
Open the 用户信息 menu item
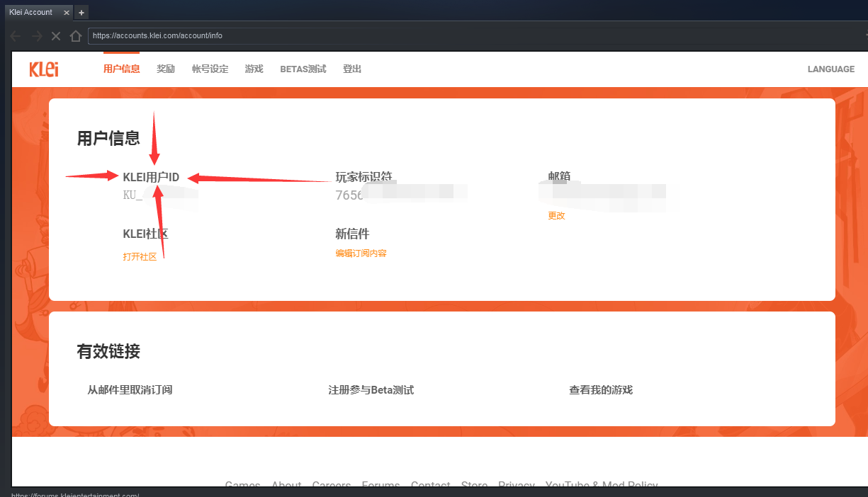(122, 69)
